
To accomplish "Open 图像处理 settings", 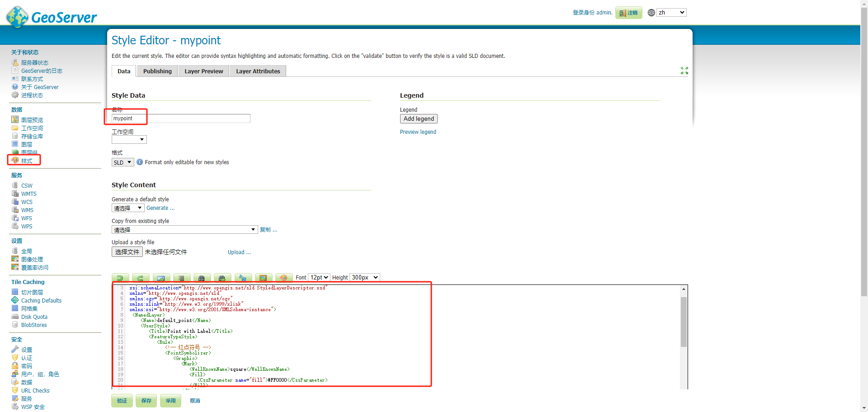I will point(32,260).
